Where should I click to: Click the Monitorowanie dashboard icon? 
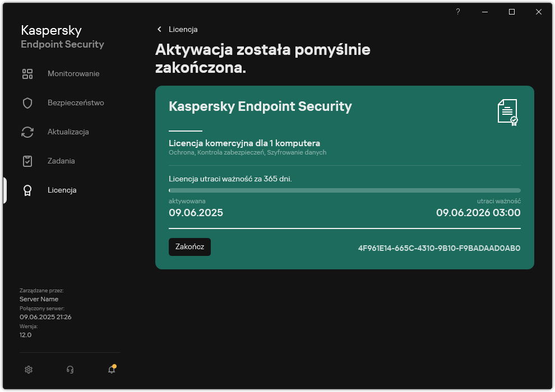click(27, 74)
